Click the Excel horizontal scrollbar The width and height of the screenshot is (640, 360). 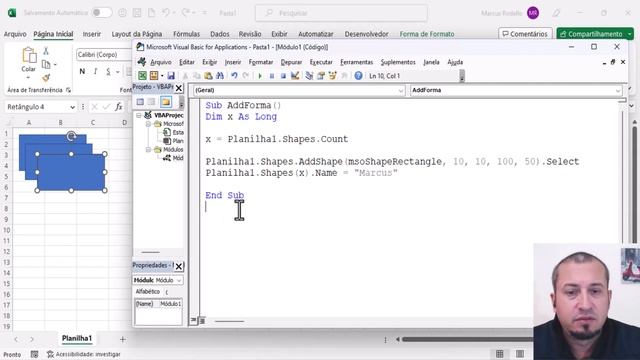click(x=467, y=339)
